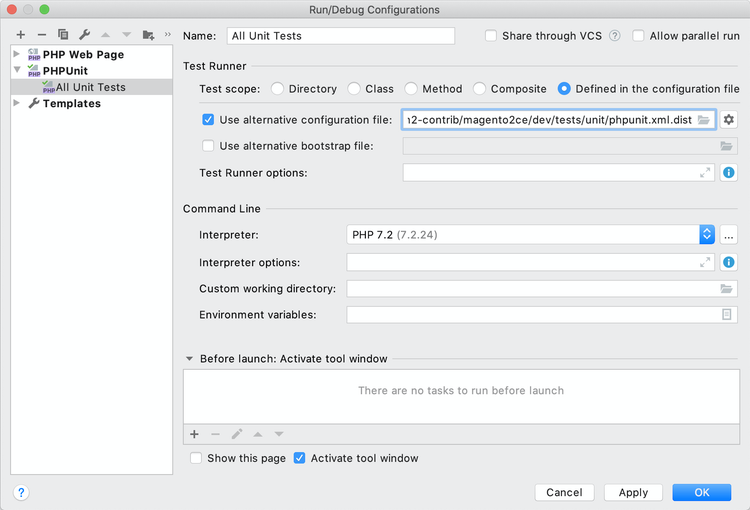Uncheck Use alternative configuration file
Viewport: 750px width, 510px height.
(x=208, y=120)
